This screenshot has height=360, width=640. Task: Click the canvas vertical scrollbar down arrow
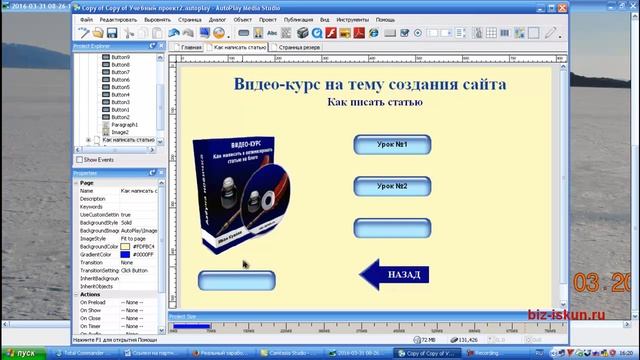click(x=564, y=304)
